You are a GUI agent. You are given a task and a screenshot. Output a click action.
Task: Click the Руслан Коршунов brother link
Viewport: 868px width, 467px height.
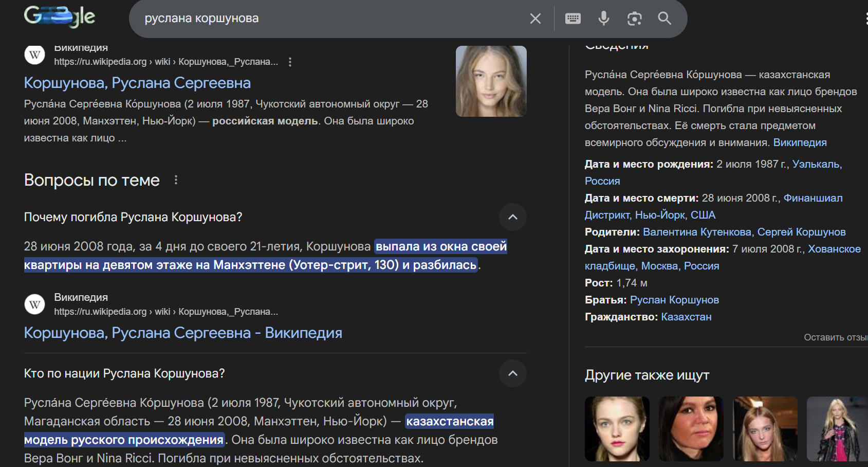tap(674, 300)
